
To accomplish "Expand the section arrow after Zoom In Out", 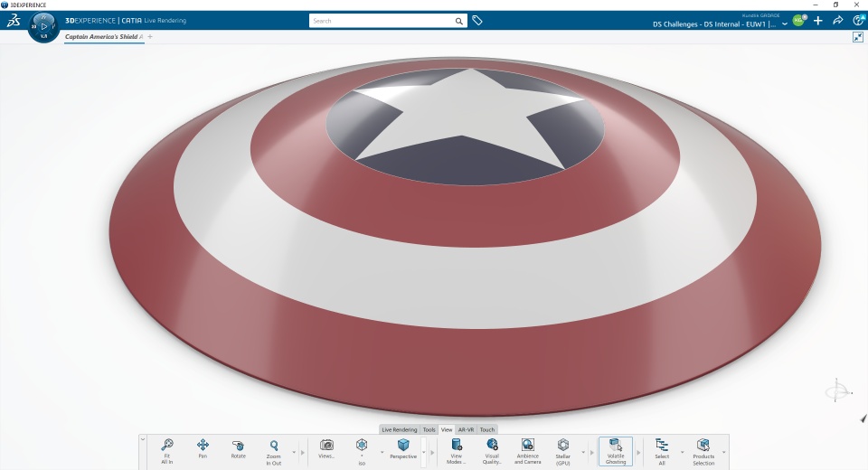I will click(x=302, y=452).
